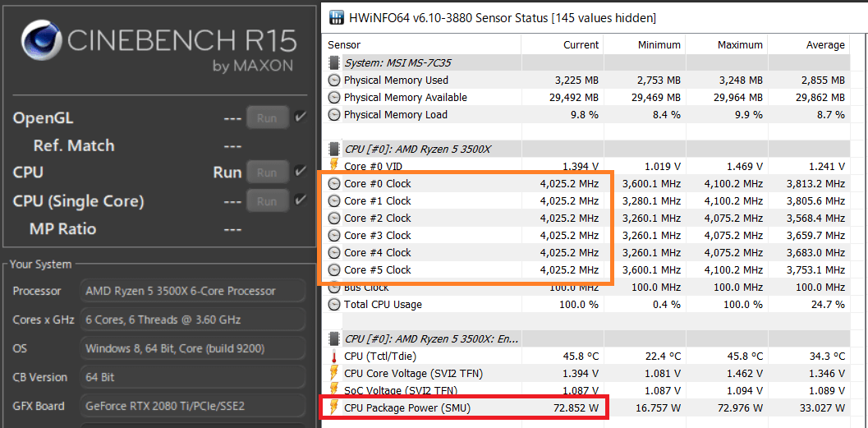
Task: Click the Current column header
Action: [x=581, y=45]
